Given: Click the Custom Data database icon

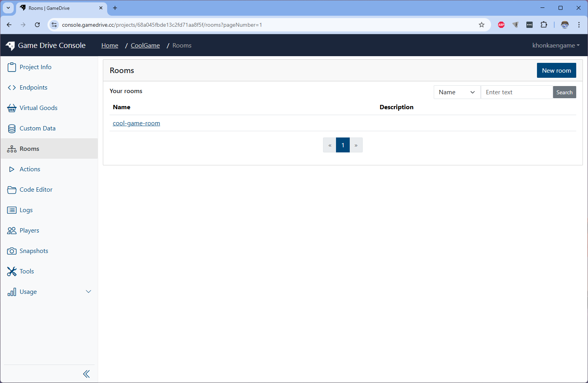Looking at the screenshot, I should (12, 128).
